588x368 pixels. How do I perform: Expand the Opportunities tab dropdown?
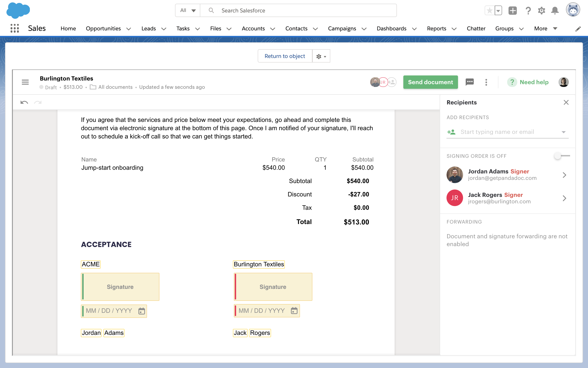pos(129,29)
